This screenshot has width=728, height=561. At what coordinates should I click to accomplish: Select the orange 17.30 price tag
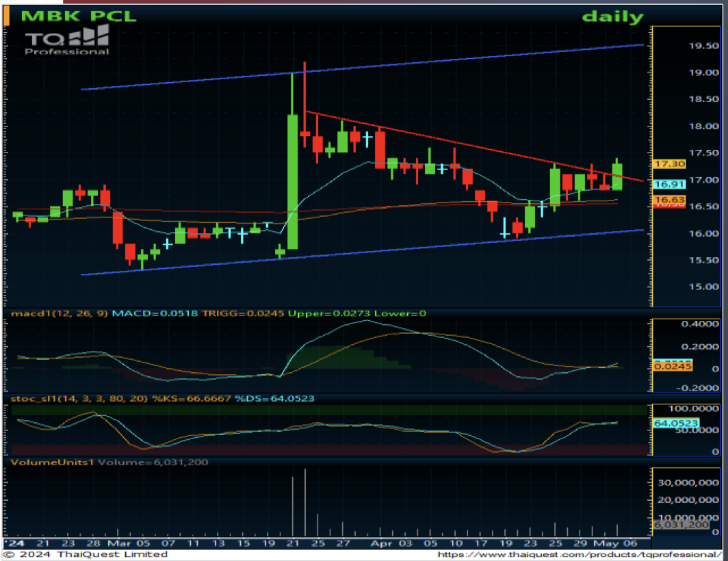[x=669, y=164]
